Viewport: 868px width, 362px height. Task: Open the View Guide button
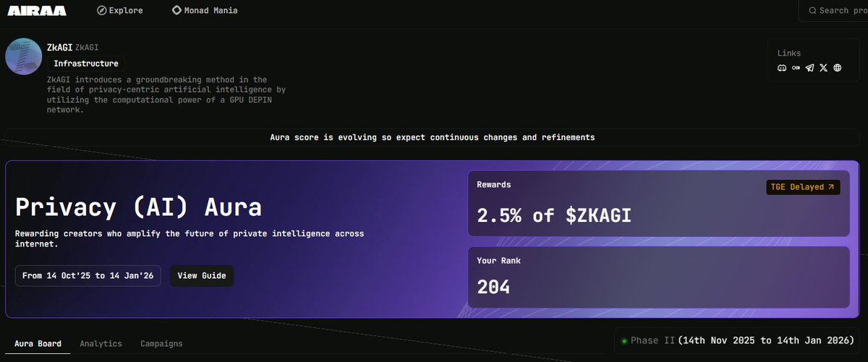pyautogui.click(x=202, y=275)
